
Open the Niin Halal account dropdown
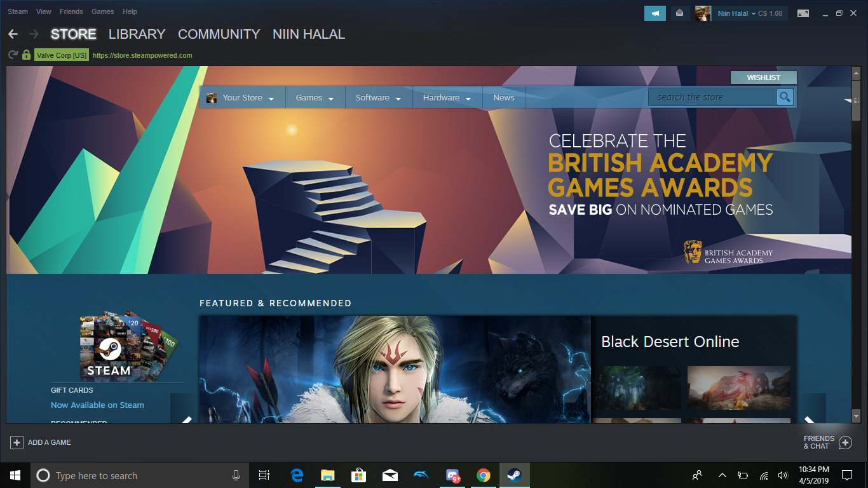point(737,13)
